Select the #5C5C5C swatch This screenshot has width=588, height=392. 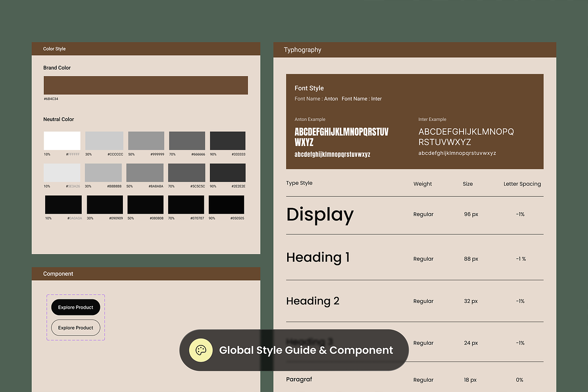[x=187, y=173]
